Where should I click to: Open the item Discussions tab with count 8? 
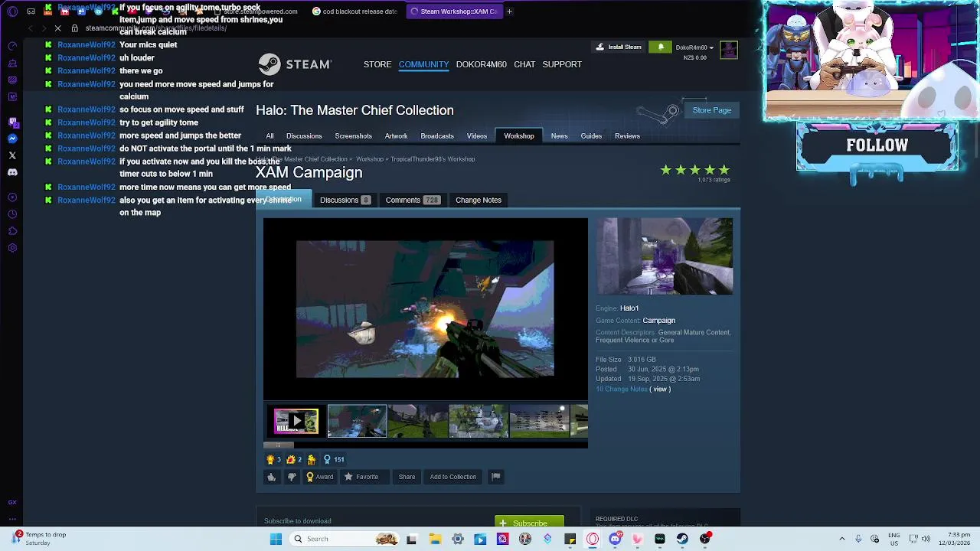pyautogui.click(x=345, y=200)
